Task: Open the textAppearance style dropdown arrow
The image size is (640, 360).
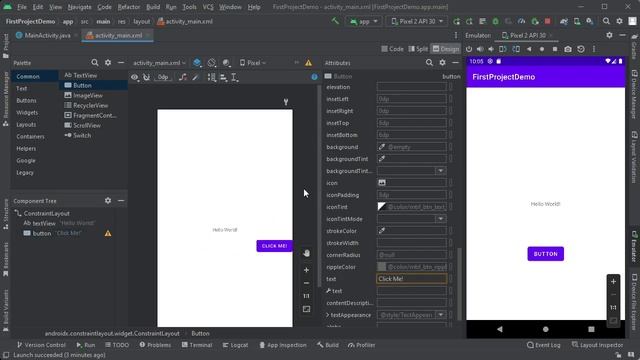Action: 440,315
